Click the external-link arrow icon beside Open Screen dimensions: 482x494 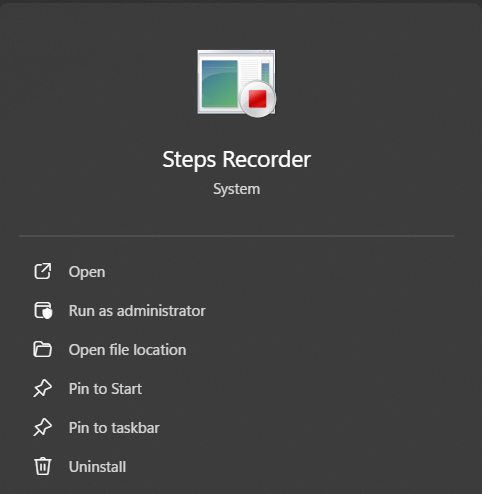pyautogui.click(x=43, y=271)
